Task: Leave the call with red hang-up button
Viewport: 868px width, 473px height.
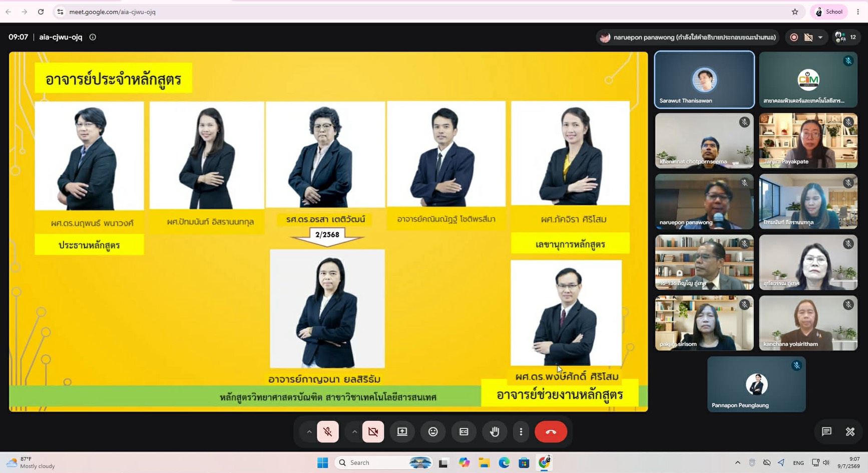Action: (551, 431)
